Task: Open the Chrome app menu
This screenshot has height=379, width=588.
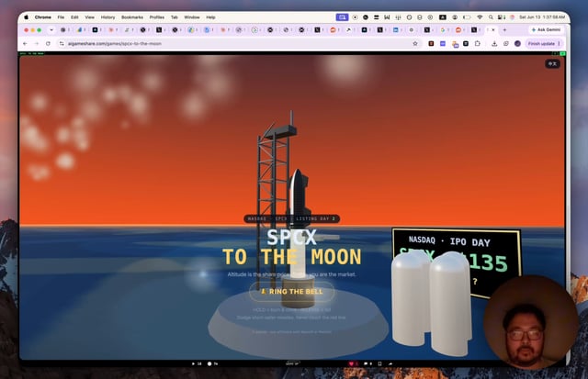Action: [43, 17]
